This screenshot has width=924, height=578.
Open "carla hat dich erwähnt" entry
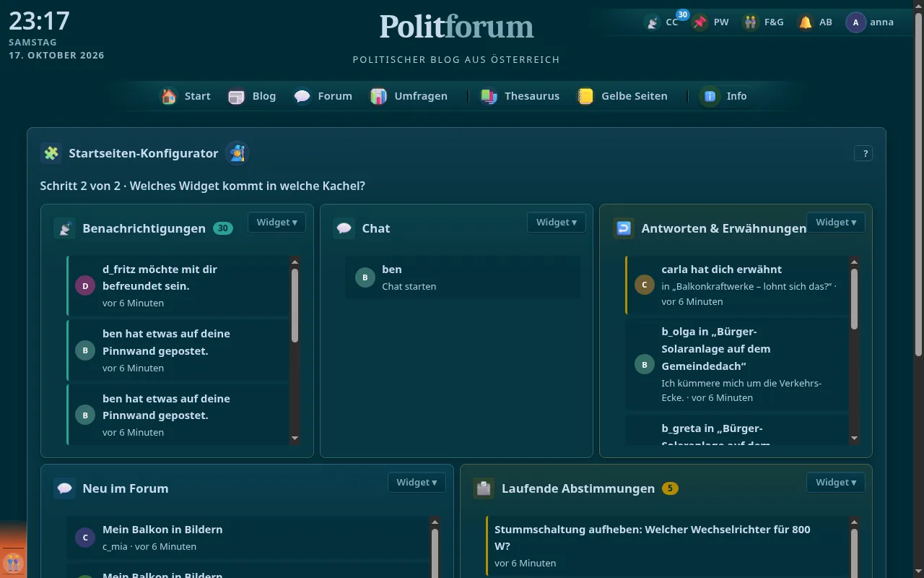(737, 285)
